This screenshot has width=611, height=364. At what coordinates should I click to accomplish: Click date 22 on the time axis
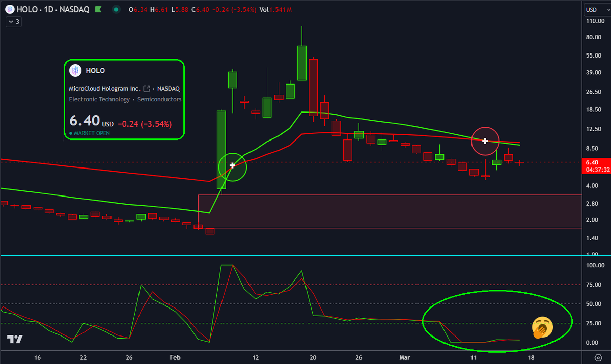[84, 358]
